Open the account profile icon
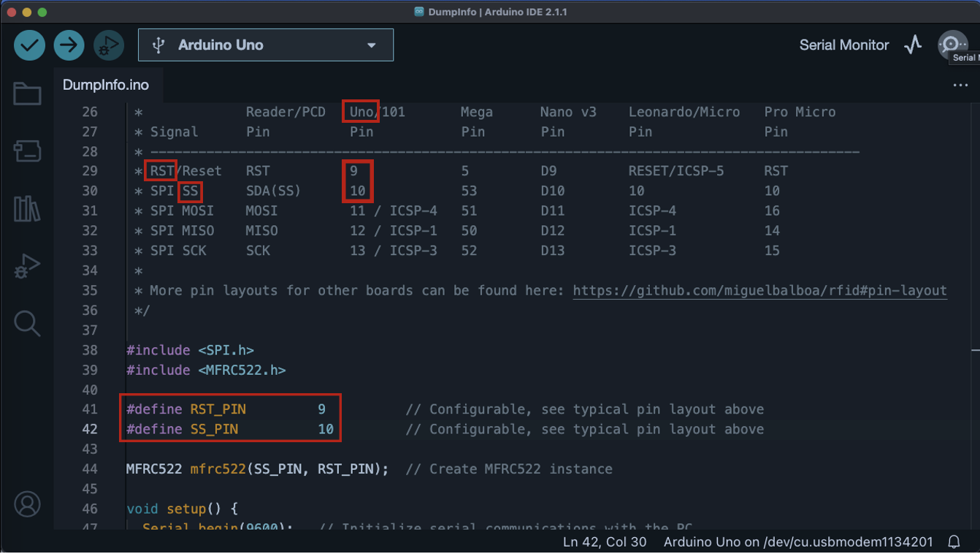 (28, 505)
